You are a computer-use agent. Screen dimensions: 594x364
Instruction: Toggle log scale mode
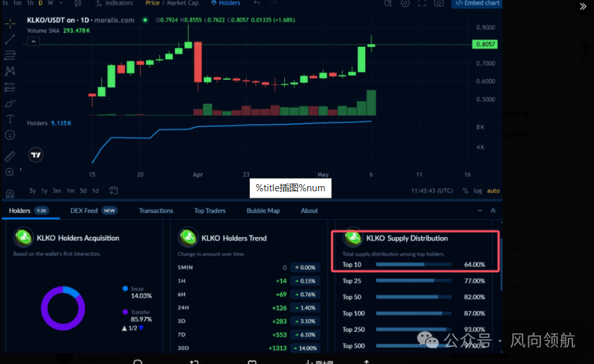[478, 191]
